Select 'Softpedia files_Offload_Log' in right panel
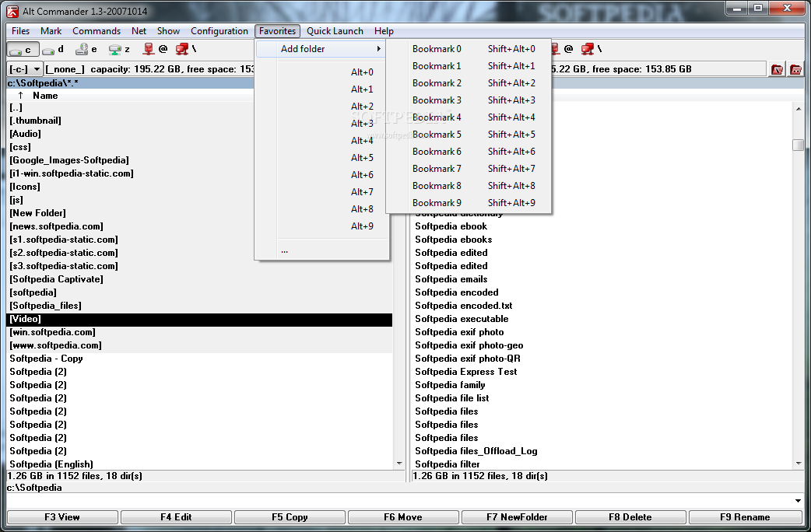 pyautogui.click(x=476, y=451)
